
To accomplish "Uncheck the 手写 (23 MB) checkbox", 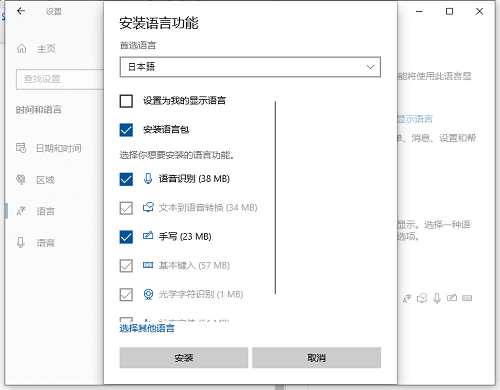I will click(126, 237).
